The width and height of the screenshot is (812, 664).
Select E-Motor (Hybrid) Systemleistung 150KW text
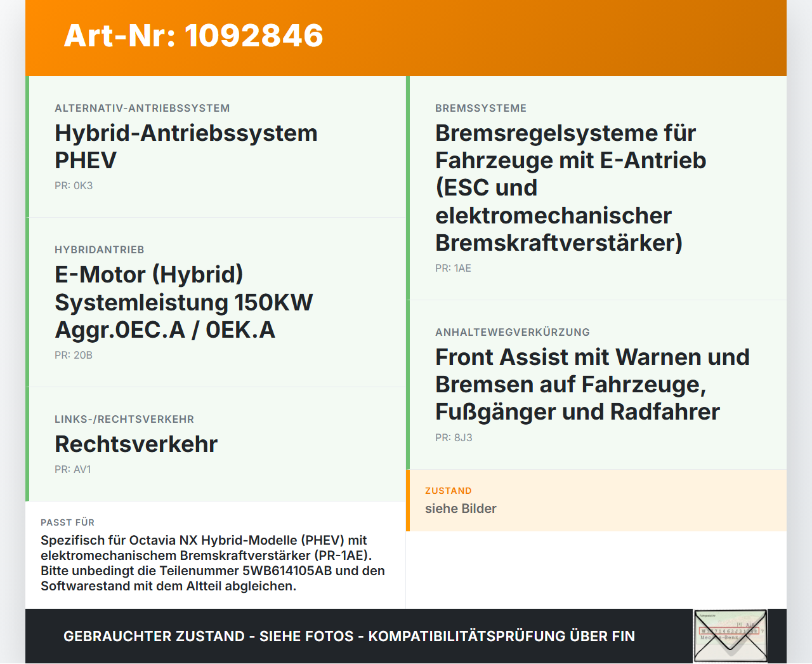click(x=184, y=302)
